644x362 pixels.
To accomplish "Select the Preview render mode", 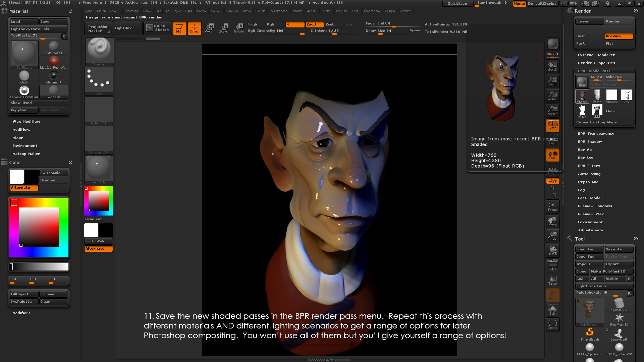I will coord(619,36).
